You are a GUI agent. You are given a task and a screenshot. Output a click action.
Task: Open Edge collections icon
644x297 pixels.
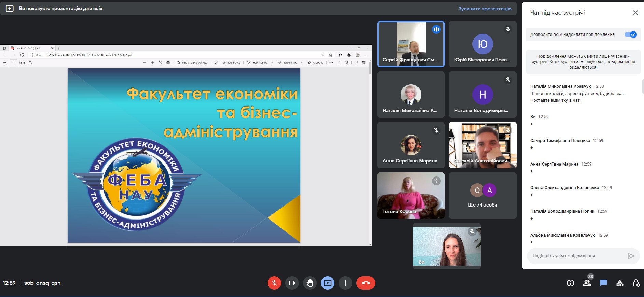point(349,55)
